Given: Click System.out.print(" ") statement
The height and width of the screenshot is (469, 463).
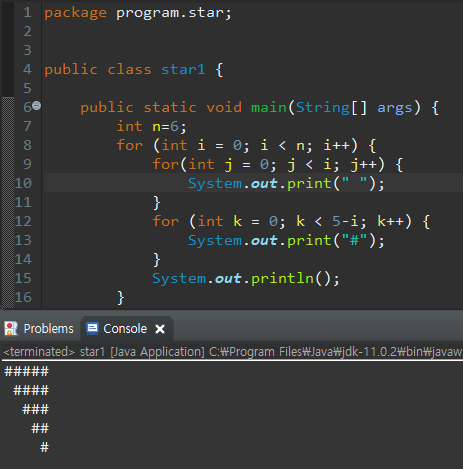Looking at the screenshot, I should (286, 184).
